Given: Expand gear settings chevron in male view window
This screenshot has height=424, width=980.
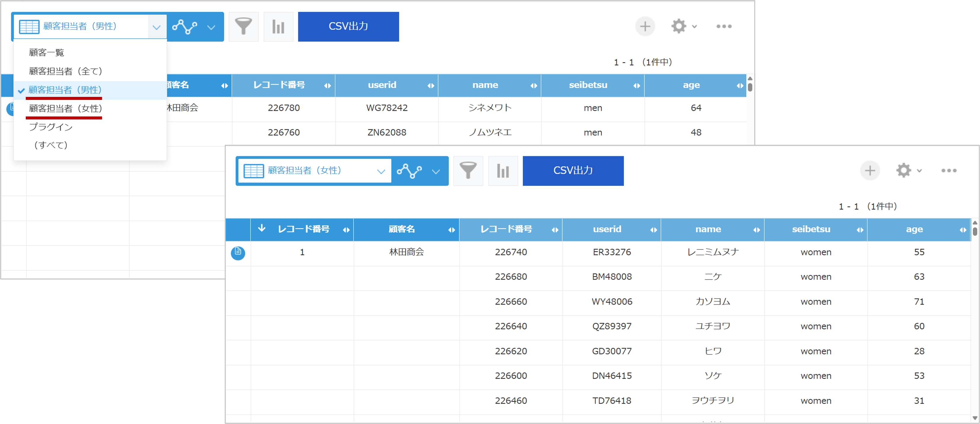Looking at the screenshot, I should [x=695, y=27].
